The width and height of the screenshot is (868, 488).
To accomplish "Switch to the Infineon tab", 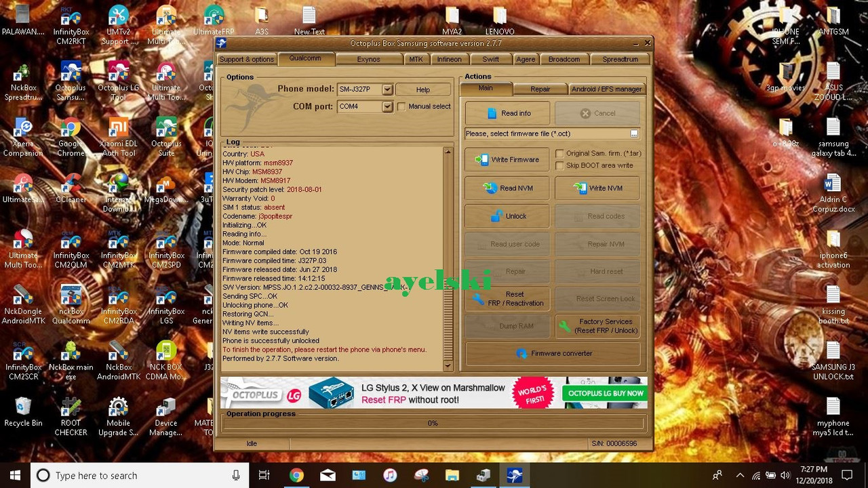I will [449, 60].
